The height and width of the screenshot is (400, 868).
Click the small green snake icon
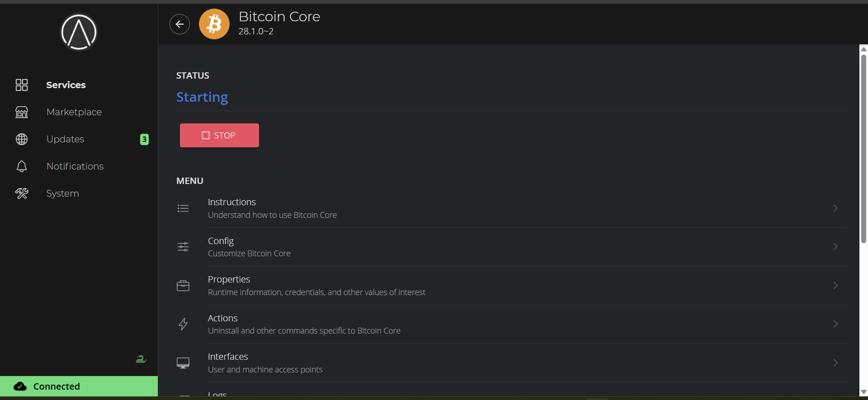click(x=141, y=359)
